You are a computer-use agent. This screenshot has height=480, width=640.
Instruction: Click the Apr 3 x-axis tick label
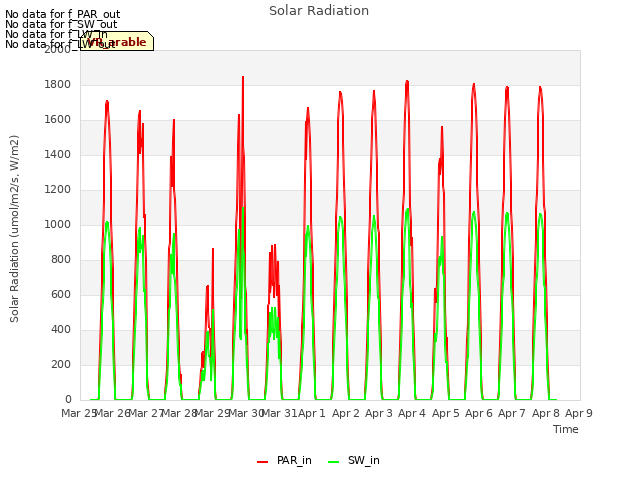pyautogui.click(x=379, y=413)
